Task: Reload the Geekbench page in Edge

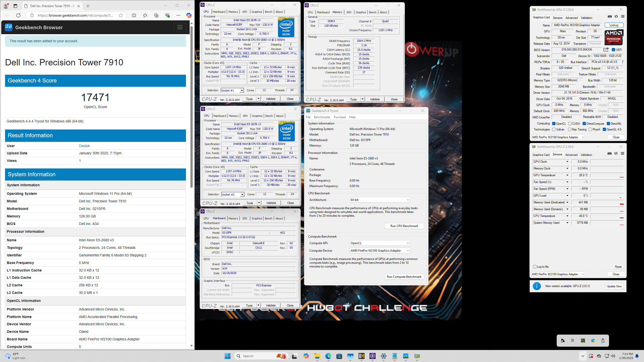Action: click(x=18, y=15)
